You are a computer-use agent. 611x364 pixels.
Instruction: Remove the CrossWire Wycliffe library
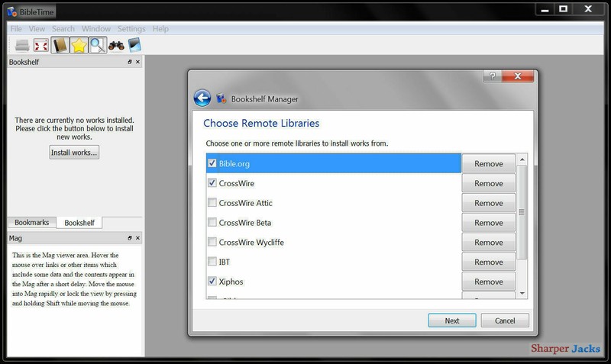click(489, 242)
